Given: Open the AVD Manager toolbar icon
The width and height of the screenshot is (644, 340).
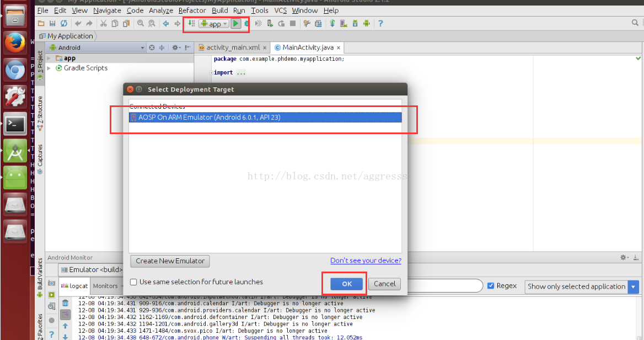Looking at the screenshot, I should (344, 23).
